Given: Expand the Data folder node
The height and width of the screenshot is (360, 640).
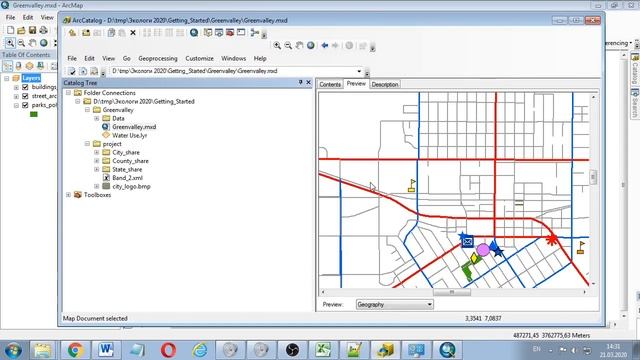Looking at the screenshot, I should (x=97, y=118).
